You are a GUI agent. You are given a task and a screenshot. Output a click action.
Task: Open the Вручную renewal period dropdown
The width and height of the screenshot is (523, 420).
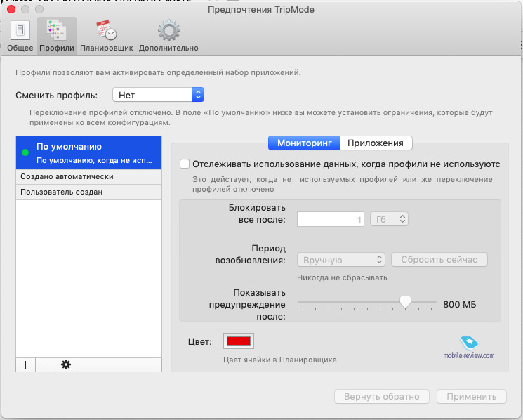341,260
